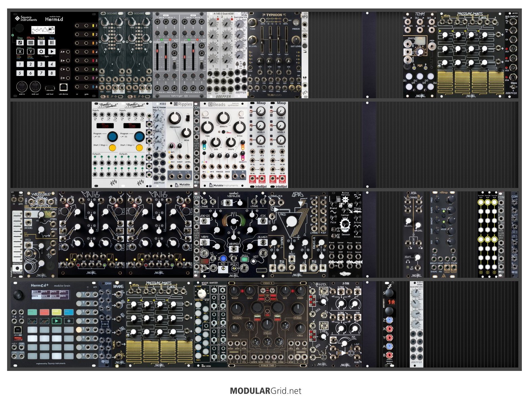532x398 pixels.
Task: Click yellow Start/Stop button on right Pamela's
Action: (139, 148)
